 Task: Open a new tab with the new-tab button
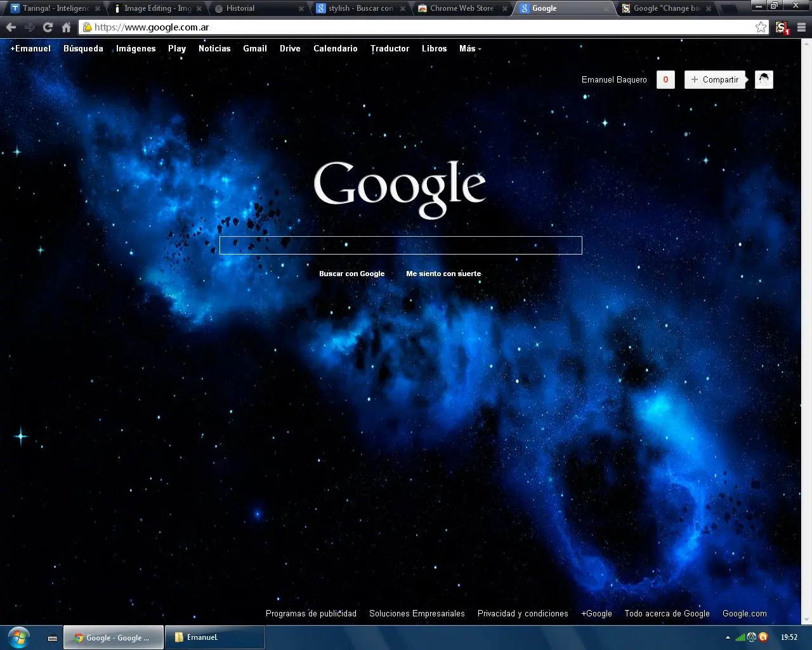click(729, 9)
